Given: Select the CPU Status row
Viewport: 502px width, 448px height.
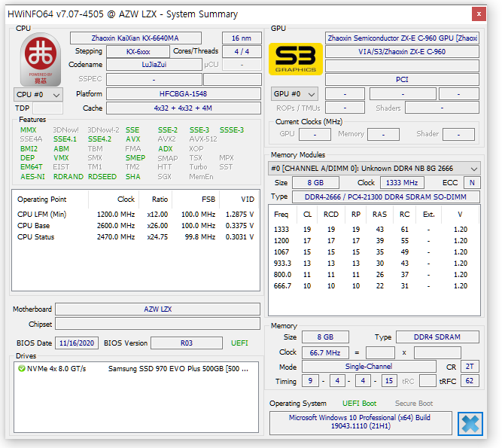Looking at the screenshot, I should tap(135, 237).
